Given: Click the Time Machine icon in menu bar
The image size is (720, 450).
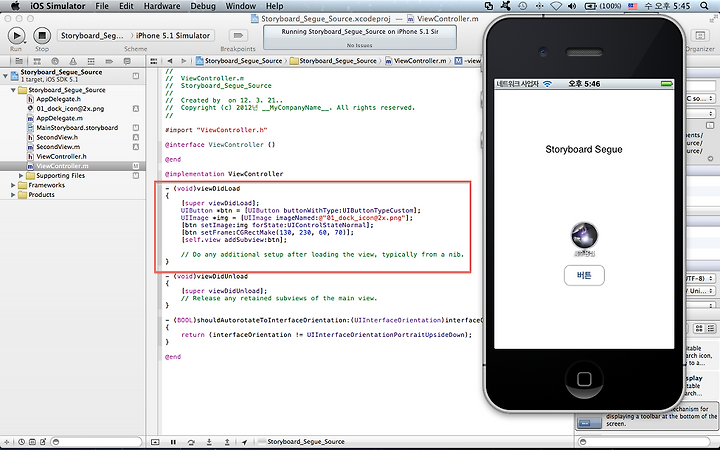Looking at the screenshot, I should pyautogui.click(x=523, y=6).
